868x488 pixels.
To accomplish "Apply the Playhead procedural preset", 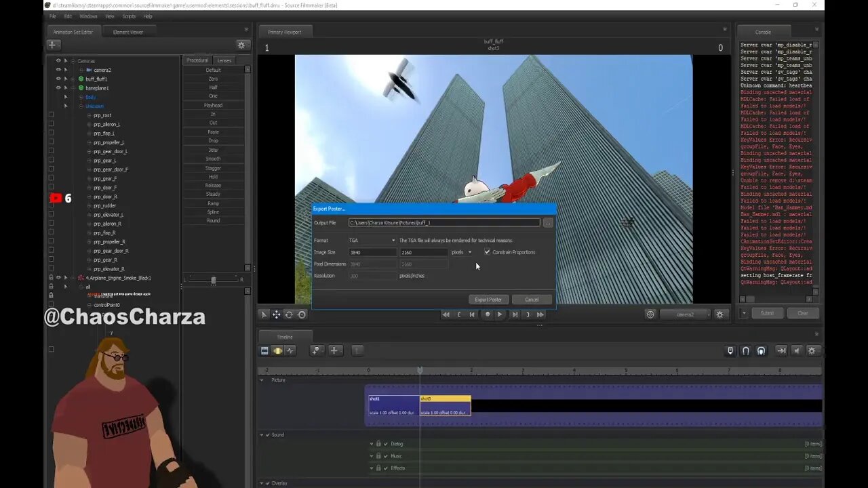I will [x=213, y=105].
